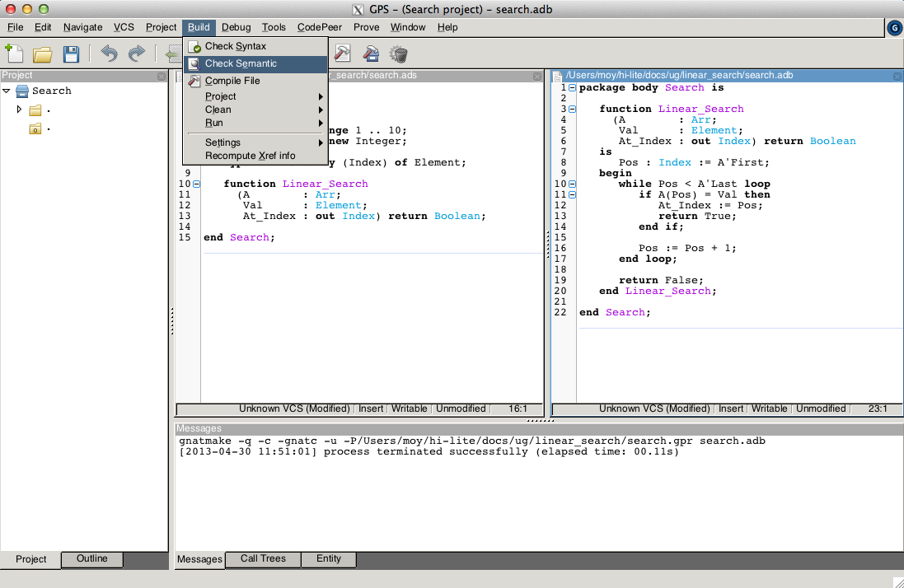This screenshot has width=904, height=588.
Task: Select the Search project name in the tree
Action: (52, 91)
